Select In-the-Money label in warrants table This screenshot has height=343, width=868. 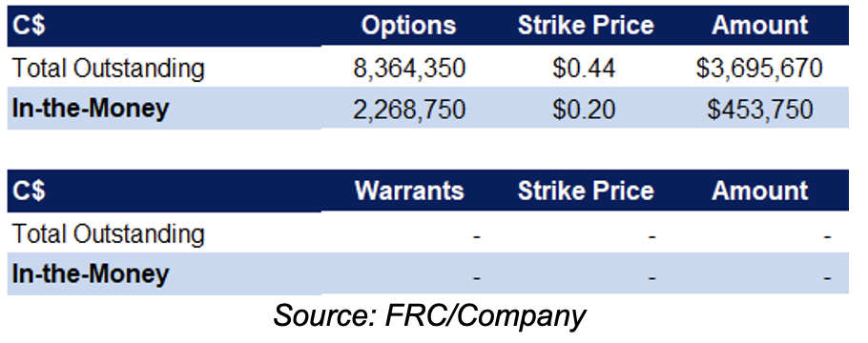point(91,273)
